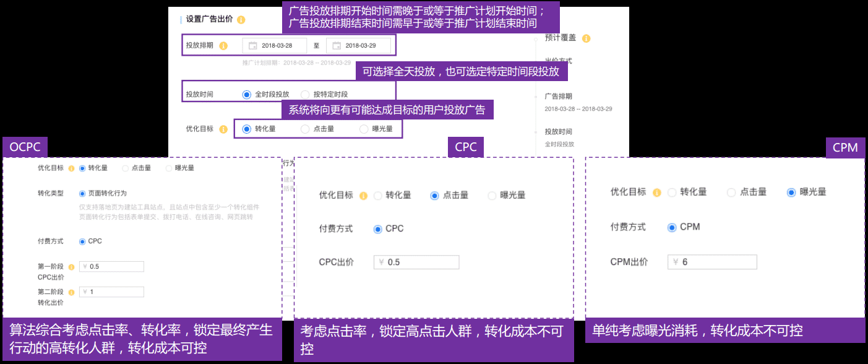Select 转化量 radio in the CPC panel
Image resolution: width=868 pixels, height=364 pixels.
(x=378, y=196)
